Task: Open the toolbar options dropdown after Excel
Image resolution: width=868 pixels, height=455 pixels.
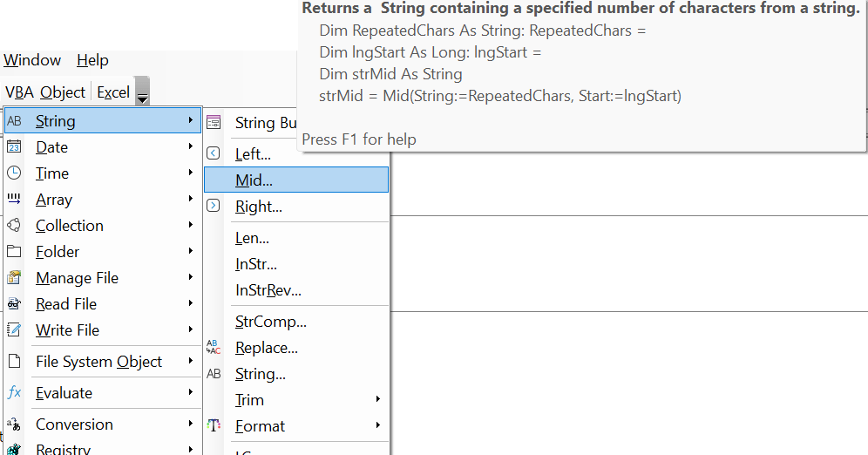Action: (x=142, y=92)
